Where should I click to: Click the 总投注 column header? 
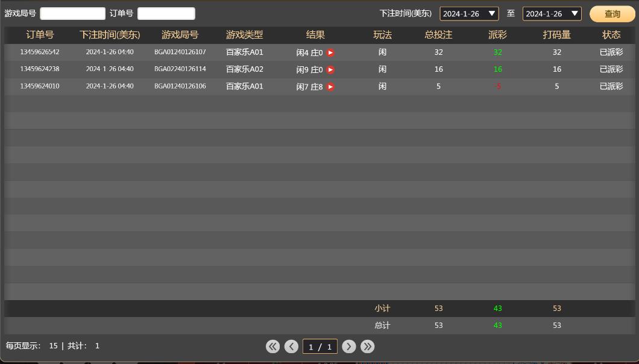coord(438,35)
